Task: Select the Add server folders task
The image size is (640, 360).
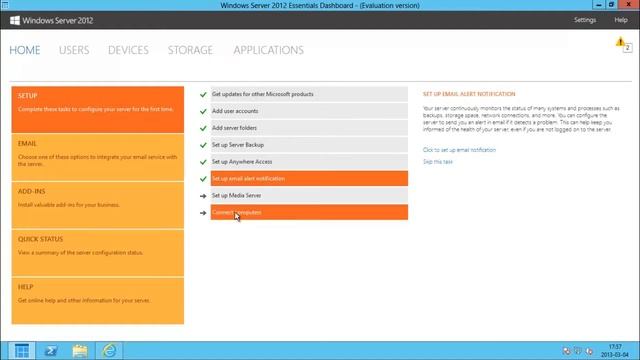Action: point(309,128)
